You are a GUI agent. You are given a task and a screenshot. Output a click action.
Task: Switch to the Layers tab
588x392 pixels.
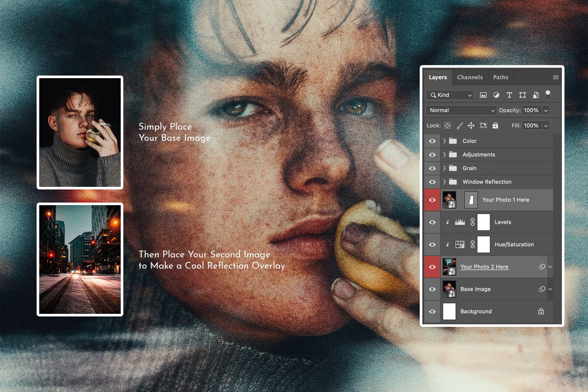[438, 77]
